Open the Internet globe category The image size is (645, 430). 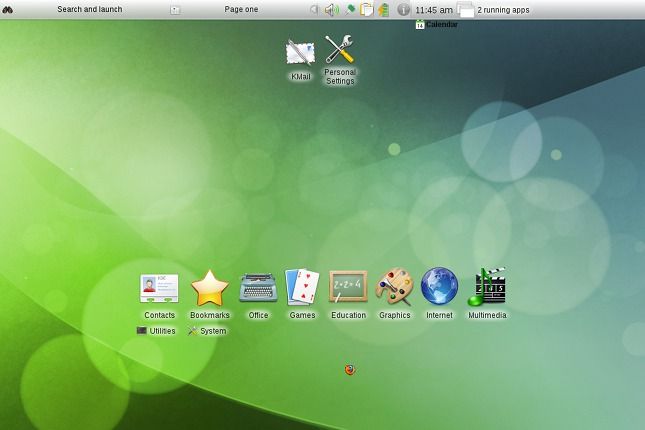(439, 293)
